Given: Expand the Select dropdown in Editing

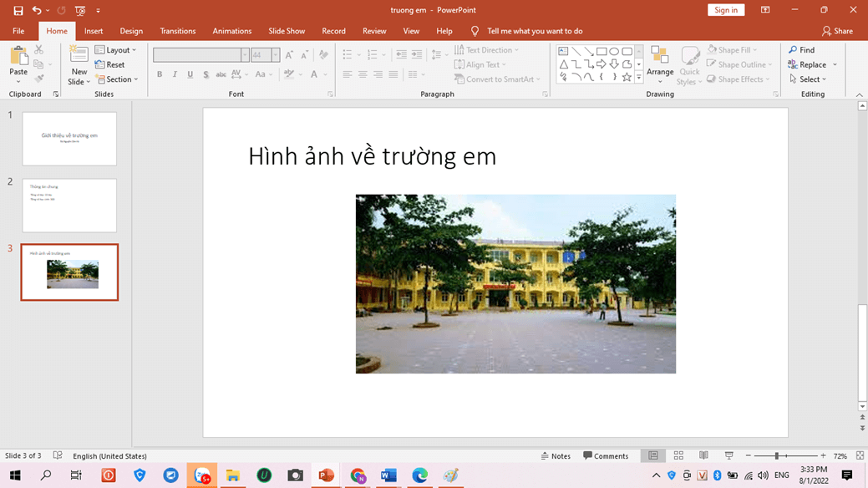Looking at the screenshot, I should pos(808,79).
